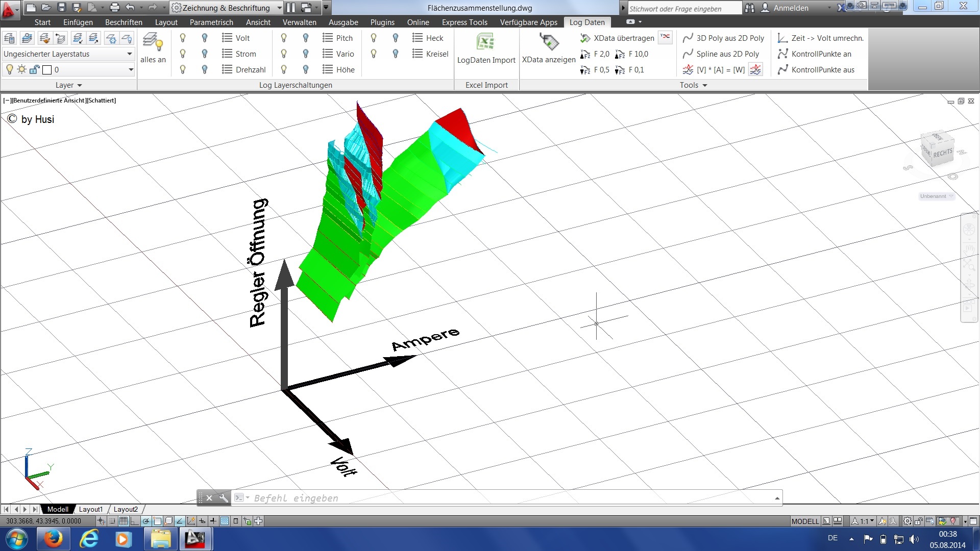Screen dimensions: 980x551
Task: Open the layer '0' dropdown list
Action: pos(68,69)
